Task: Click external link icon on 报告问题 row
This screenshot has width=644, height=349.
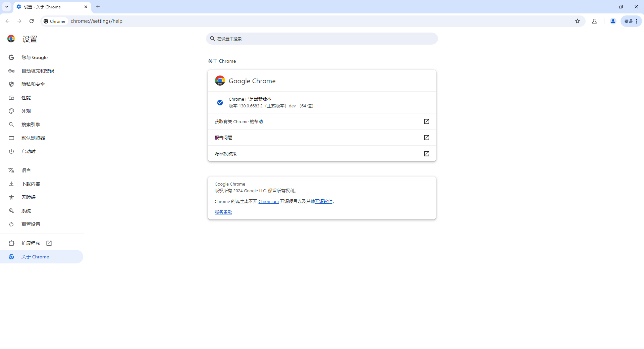Action: point(427,138)
